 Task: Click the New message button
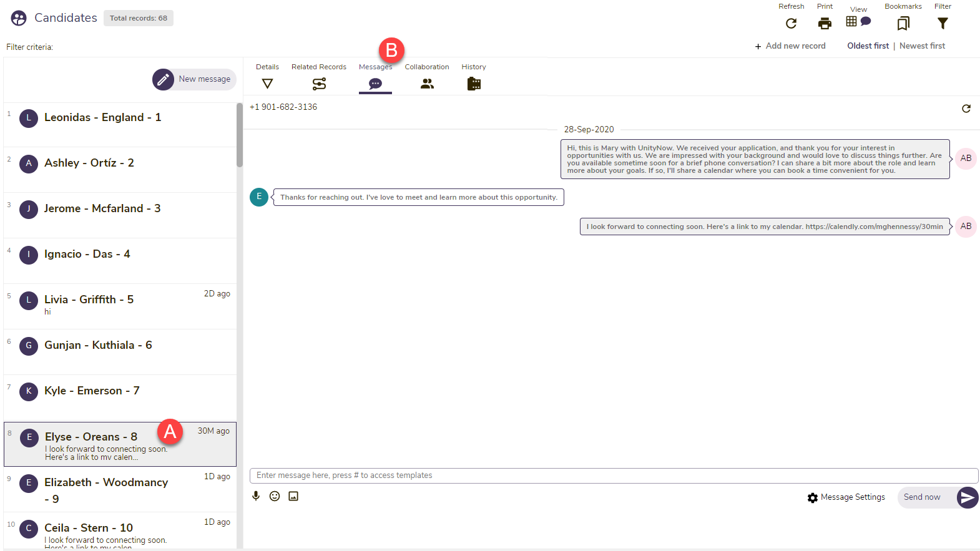coord(195,79)
